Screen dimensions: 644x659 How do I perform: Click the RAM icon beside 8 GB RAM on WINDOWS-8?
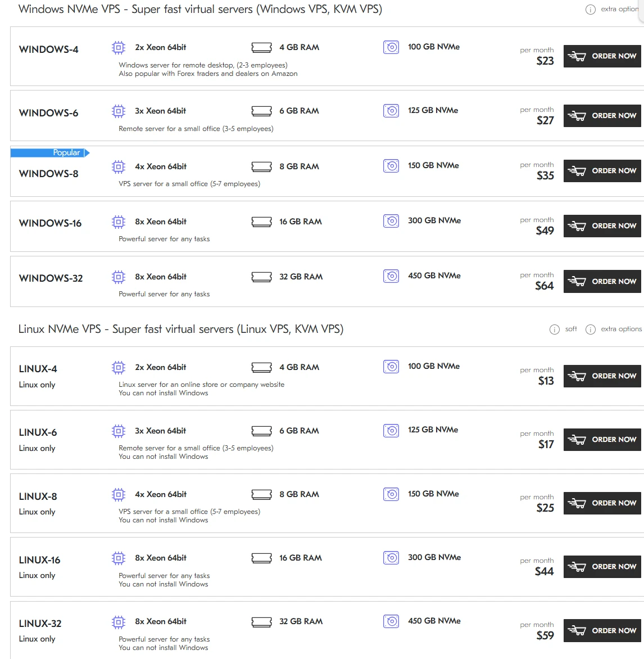pyautogui.click(x=261, y=166)
